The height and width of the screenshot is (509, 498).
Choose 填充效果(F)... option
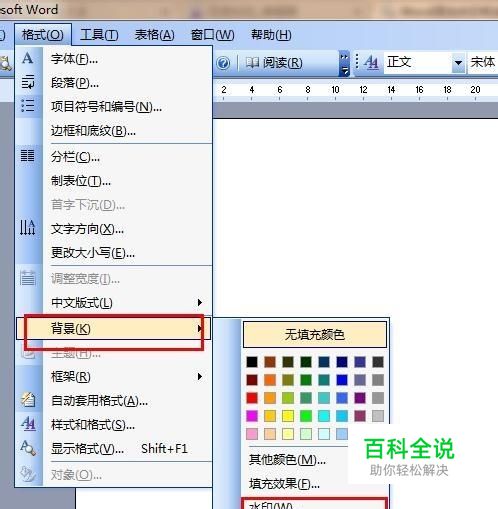coord(284,483)
